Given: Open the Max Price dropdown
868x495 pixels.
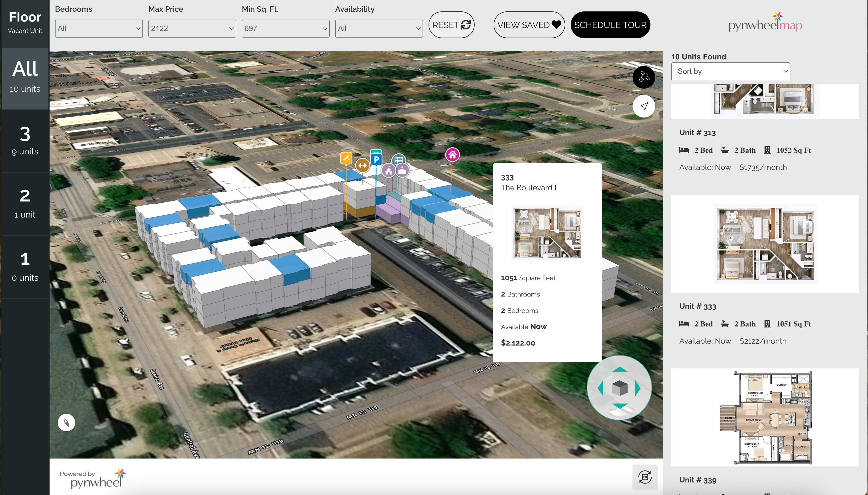Looking at the screenshot, I should (x=192, y=29).
